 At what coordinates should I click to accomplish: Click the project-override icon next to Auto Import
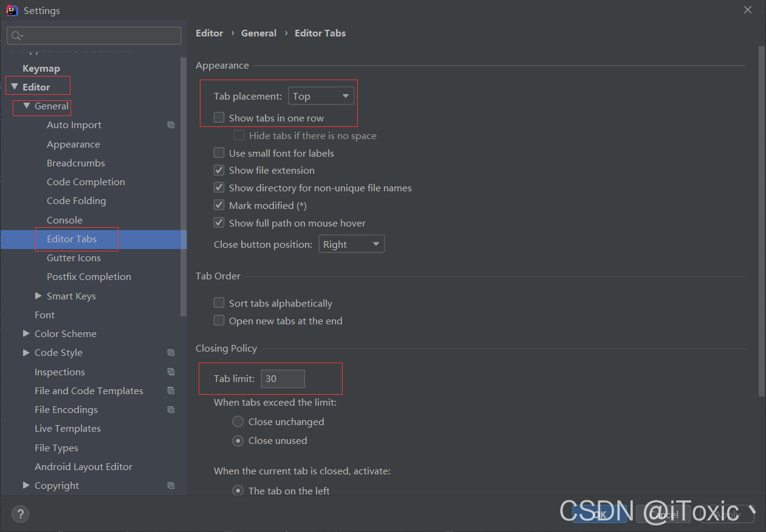[171, 124]
